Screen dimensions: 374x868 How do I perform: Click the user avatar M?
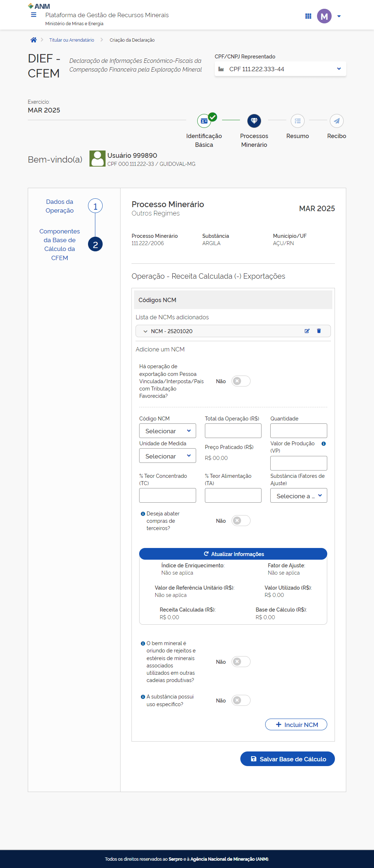pos(324,16)
